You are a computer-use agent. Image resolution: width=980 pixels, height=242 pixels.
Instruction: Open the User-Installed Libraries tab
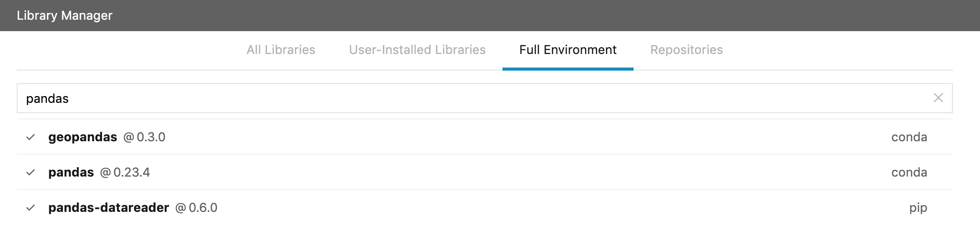[417, 50]
